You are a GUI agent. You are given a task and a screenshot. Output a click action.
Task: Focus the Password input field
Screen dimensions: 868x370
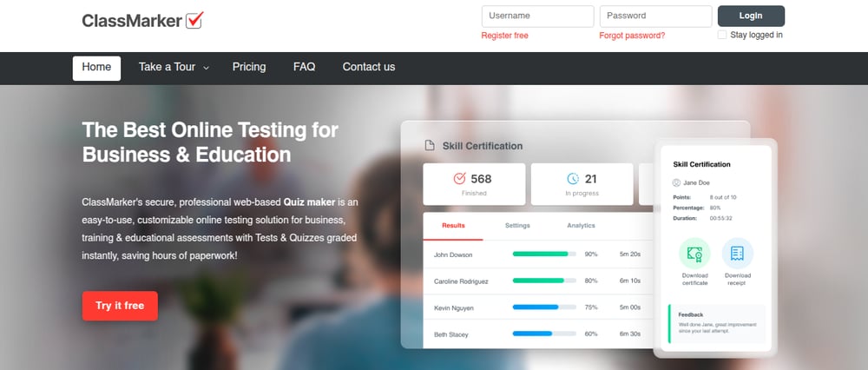coord(656,16)
